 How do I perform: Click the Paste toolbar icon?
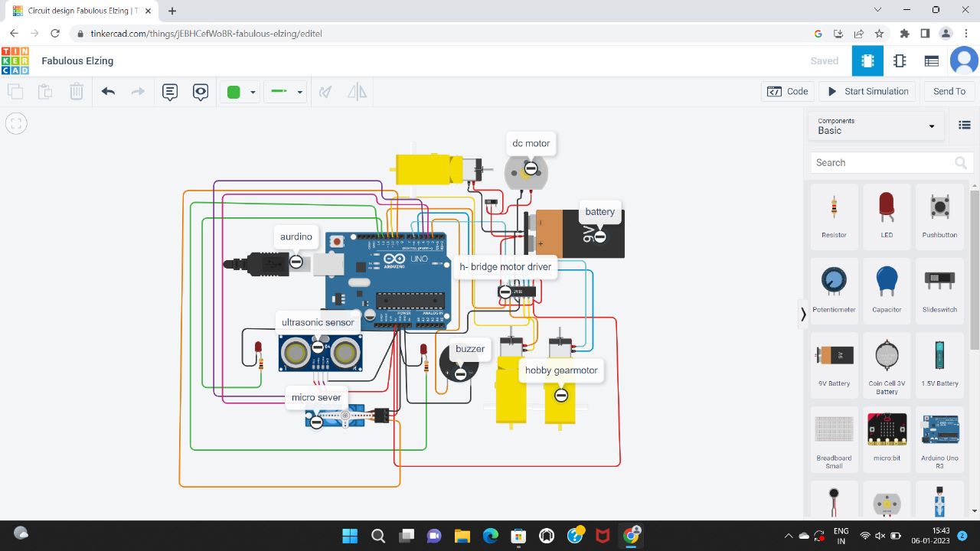tap(45, 92)
